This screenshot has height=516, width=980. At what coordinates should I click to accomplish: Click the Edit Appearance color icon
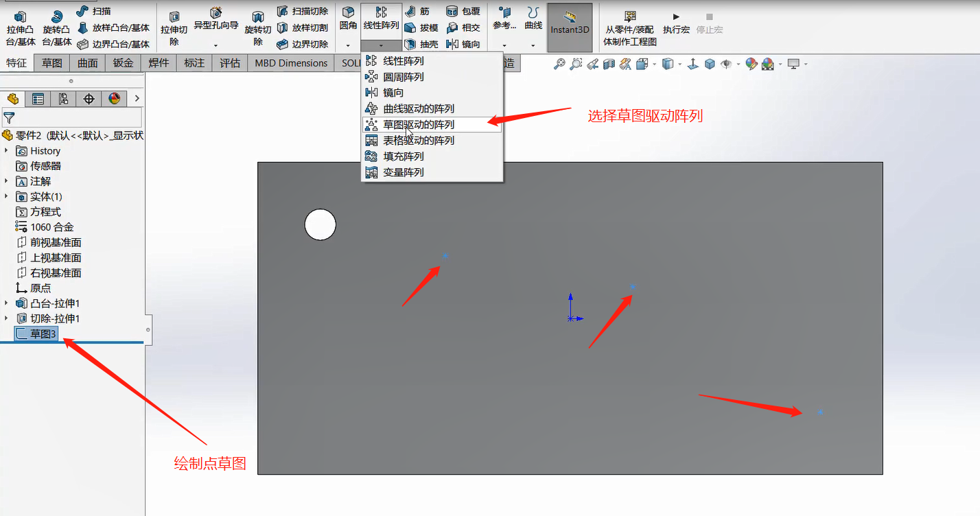(x=751, y=64)
